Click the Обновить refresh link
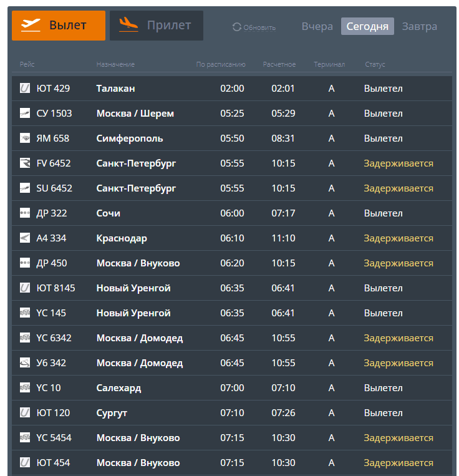 coord(259,27)
